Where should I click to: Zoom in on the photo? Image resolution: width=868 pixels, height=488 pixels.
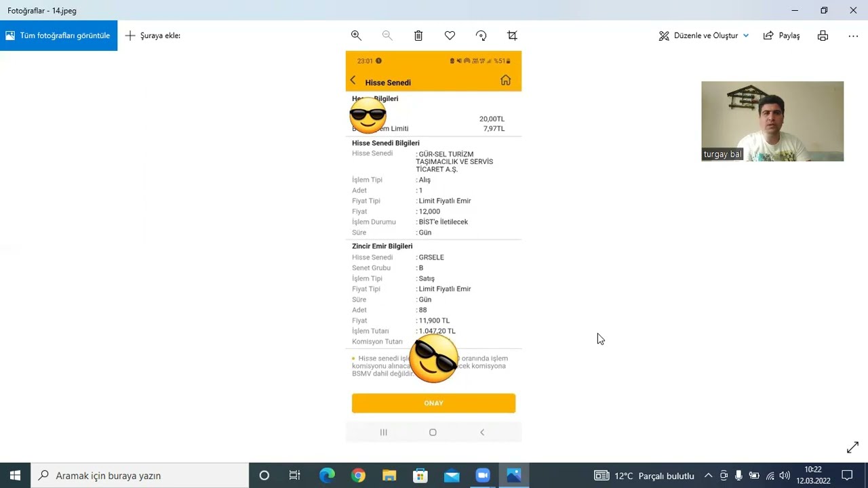point(356,35)
